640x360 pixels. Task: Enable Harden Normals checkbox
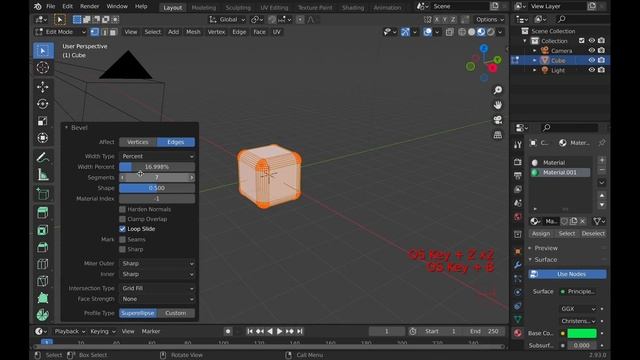122,209
